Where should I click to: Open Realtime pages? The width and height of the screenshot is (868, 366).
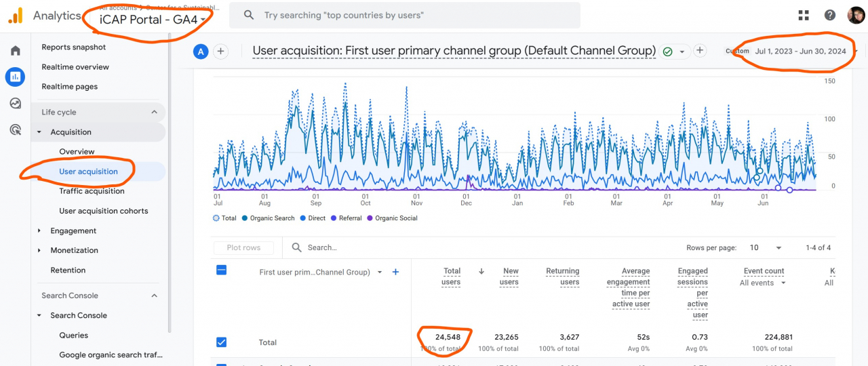click(x=70, y=87)
